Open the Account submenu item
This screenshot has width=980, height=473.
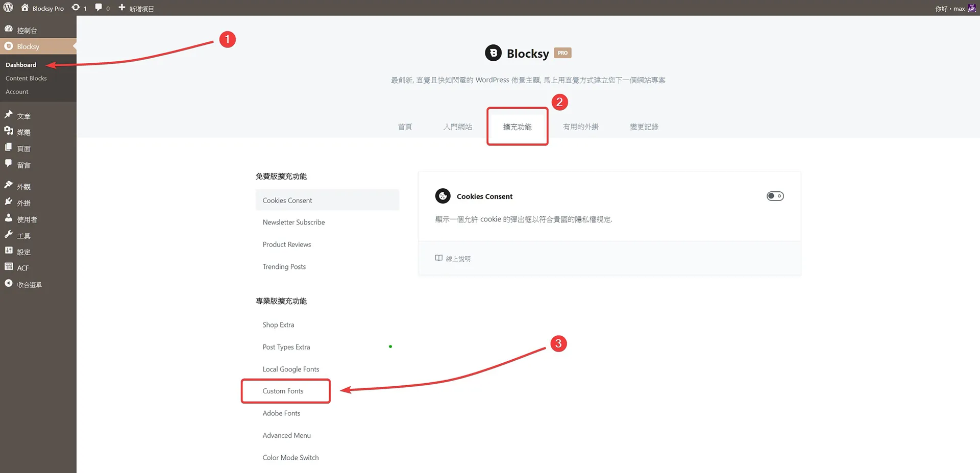point(17,92)
